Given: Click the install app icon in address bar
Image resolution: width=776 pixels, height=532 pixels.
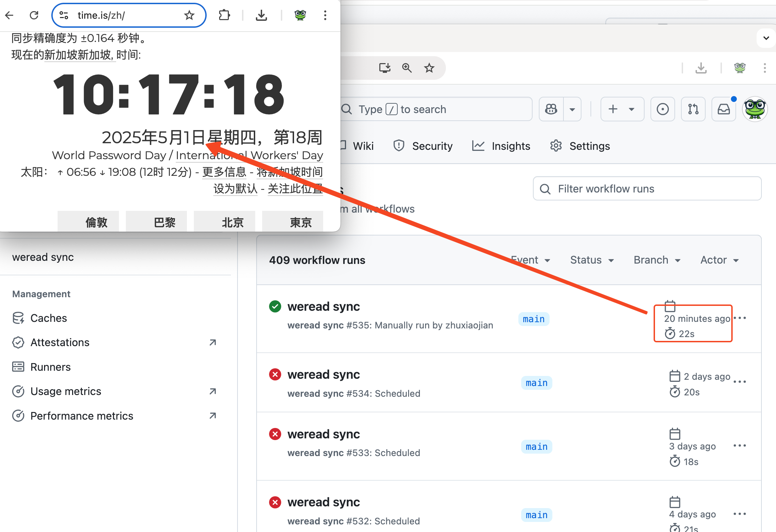Looking at the screenshot, I should [x=385, y=68].
